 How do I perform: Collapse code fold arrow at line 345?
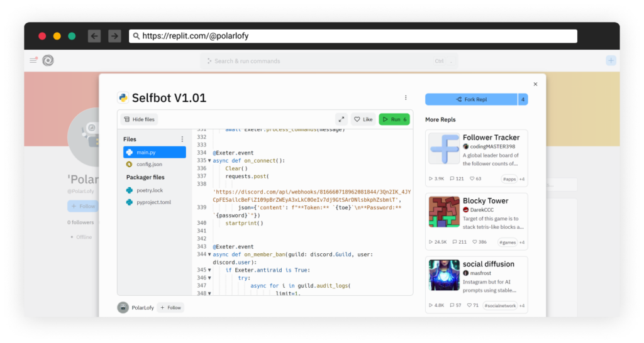(209, 270)
